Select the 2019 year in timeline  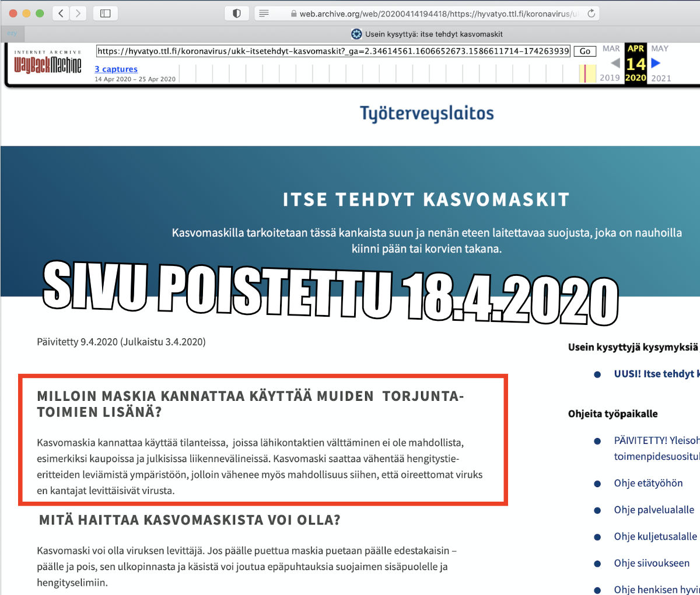[x=610, y=78]
